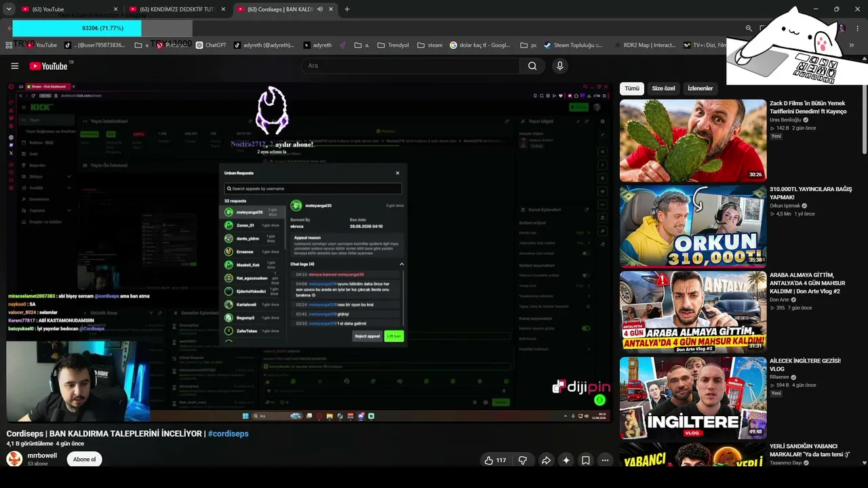Mute the Cordiseps tab audio icon
The width and height of the screenshot is (868, 488).
point(320,9)
